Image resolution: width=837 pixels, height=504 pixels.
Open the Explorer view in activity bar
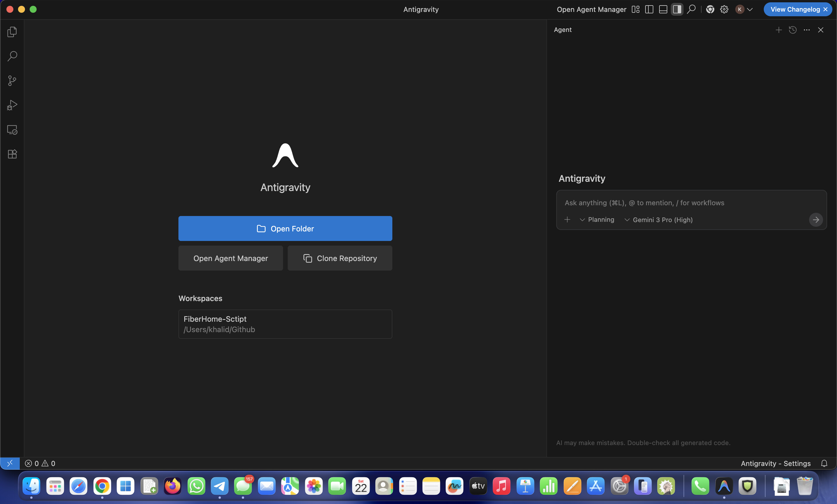pos(12,32)
